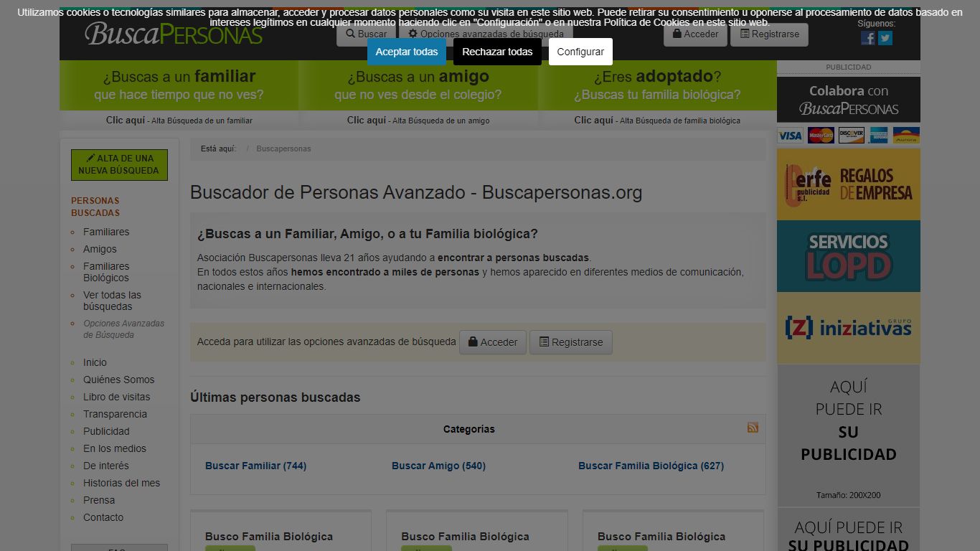Open the Colabora con BuscaPersonas banner
Viewport: 980px width, 551px height.
pyautogui.click(x=849, y=100)
